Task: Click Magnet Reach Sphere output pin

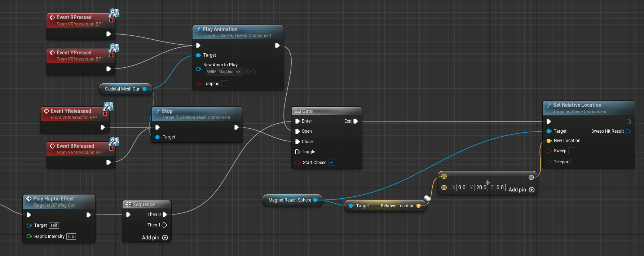Action: click(x=316, y=200)
